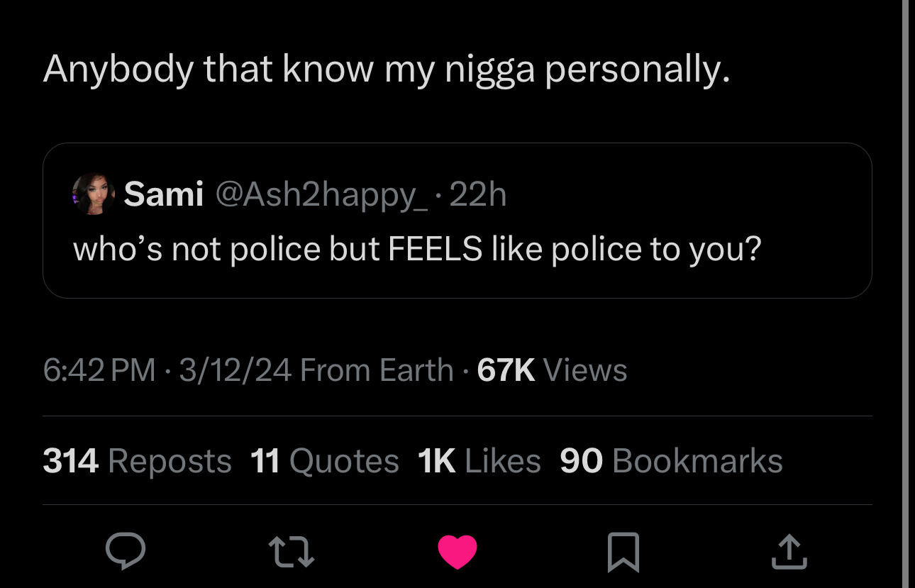This screenshot has width=915, height=588.
Task: Click the reply speech bubble icon
Action: click(126, 551)
